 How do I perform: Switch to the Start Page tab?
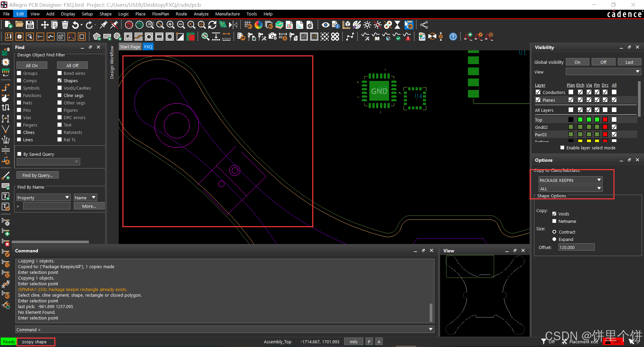pos(130,47)
